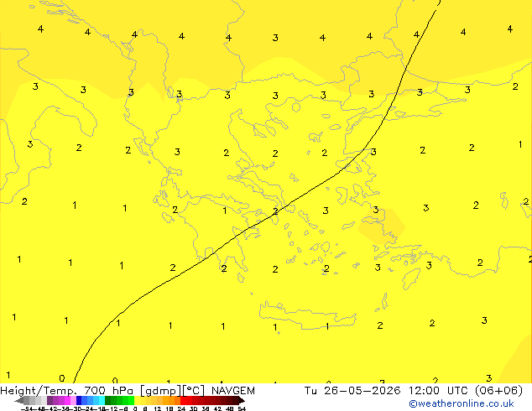
Task: Click the right dark-red arrow of color scale
Action: [242, 401]
